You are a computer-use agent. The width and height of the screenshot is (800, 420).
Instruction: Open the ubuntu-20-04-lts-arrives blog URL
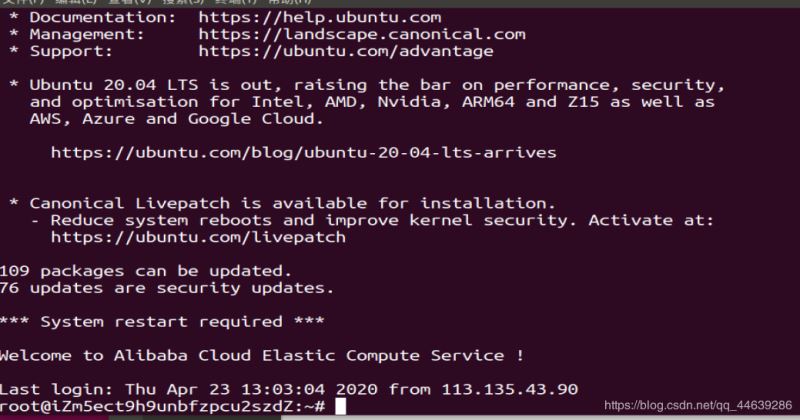(303, 153)
